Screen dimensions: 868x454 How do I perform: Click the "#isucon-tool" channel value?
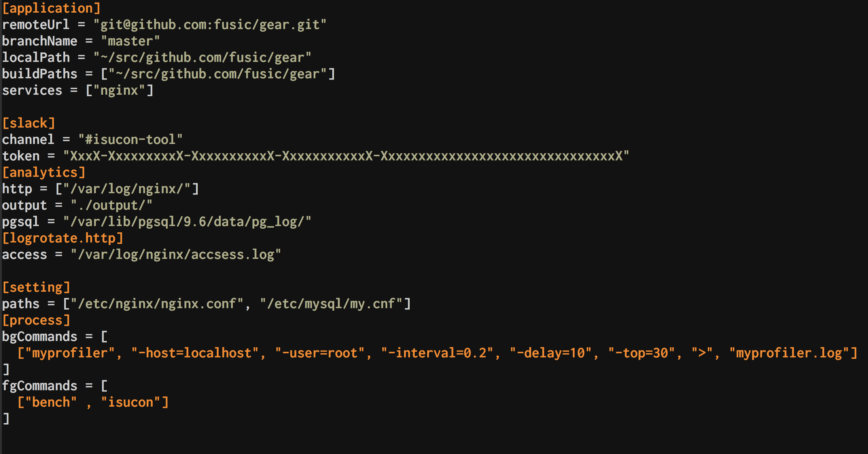[x=130, y=140]
